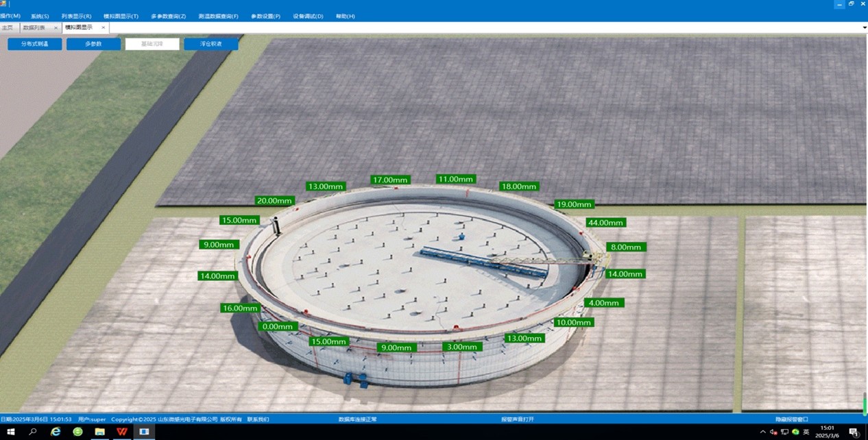
Task: Toggle the 报警声音打开 alarm sound status
Action: (517, 419)
